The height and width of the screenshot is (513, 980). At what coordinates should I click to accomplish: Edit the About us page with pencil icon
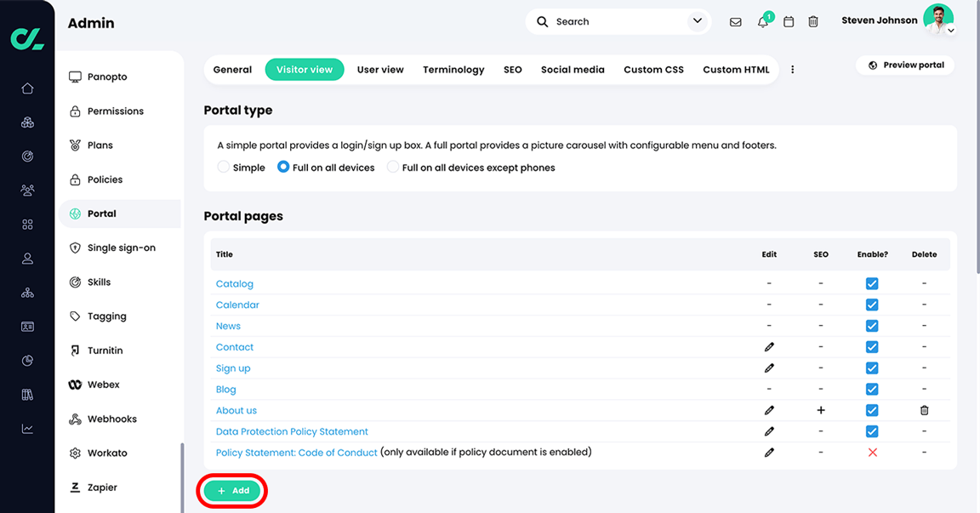click(769, 411)
